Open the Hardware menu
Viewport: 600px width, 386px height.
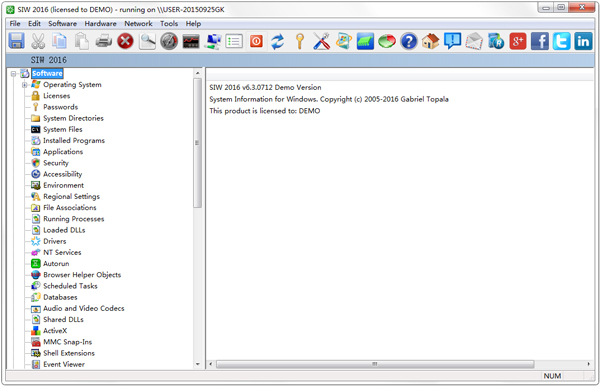[x=100, y=23]
